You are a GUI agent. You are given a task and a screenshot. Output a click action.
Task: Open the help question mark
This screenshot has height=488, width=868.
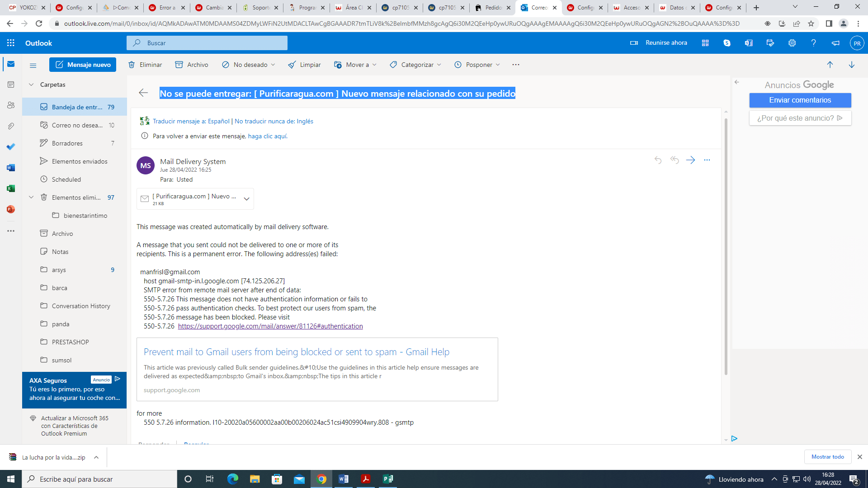click(x=813, y=43)
